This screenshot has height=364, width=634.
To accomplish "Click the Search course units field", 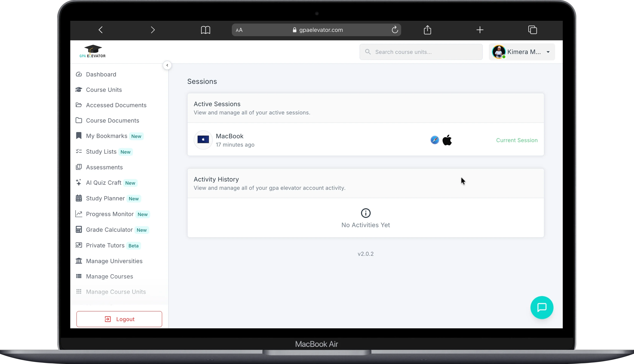I will point(421,52).
